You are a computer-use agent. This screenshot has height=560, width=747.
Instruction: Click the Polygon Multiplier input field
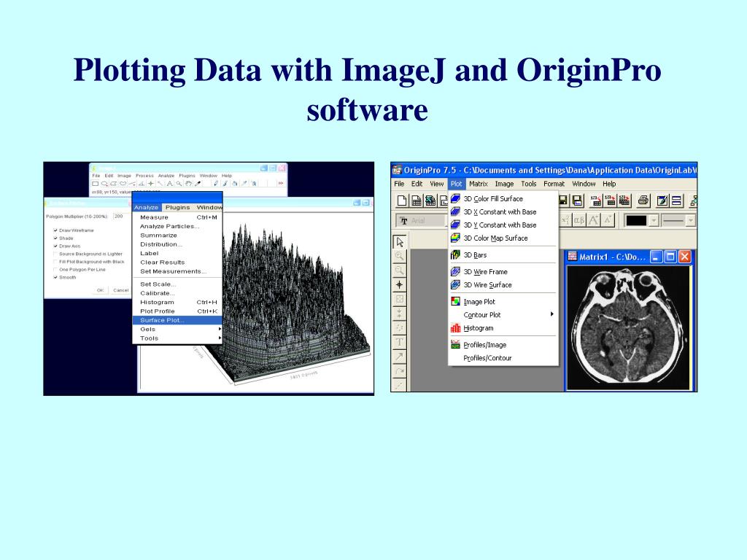point(120,216)
